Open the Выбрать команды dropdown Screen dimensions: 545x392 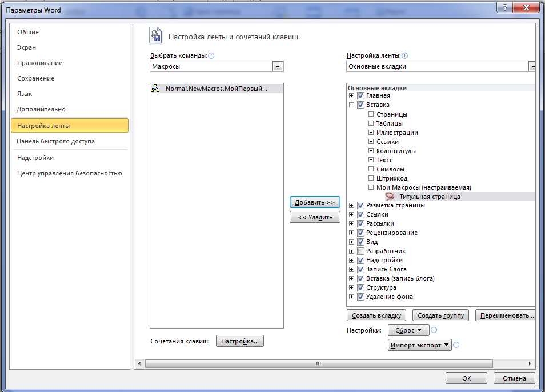click(x=278, y=66)
